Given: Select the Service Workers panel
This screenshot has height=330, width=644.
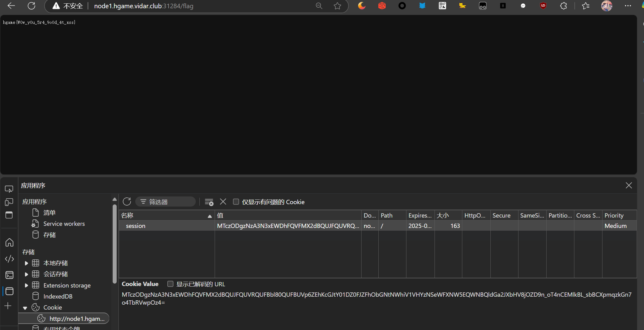Looking at the screenshot, I should (x=64, y=223).
